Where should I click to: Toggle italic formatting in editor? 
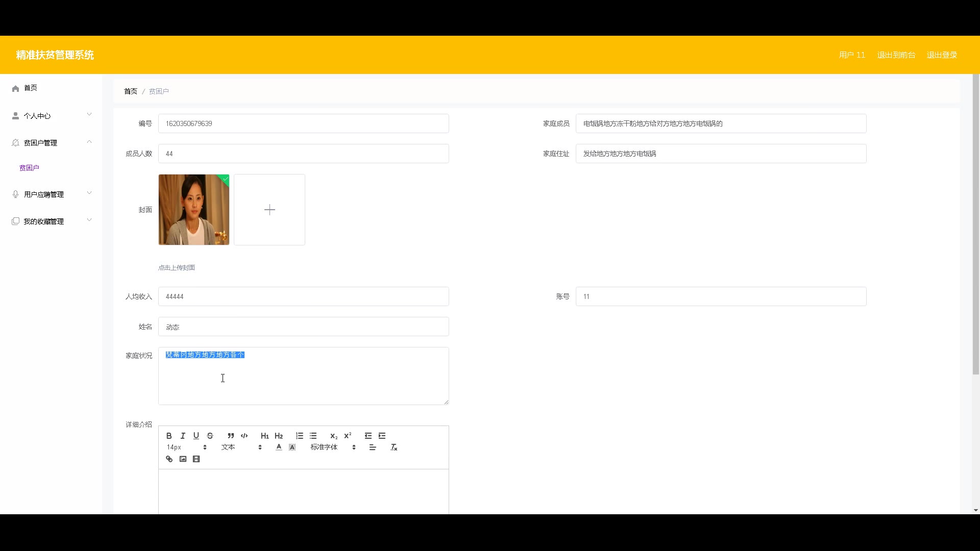click(183, 436)
